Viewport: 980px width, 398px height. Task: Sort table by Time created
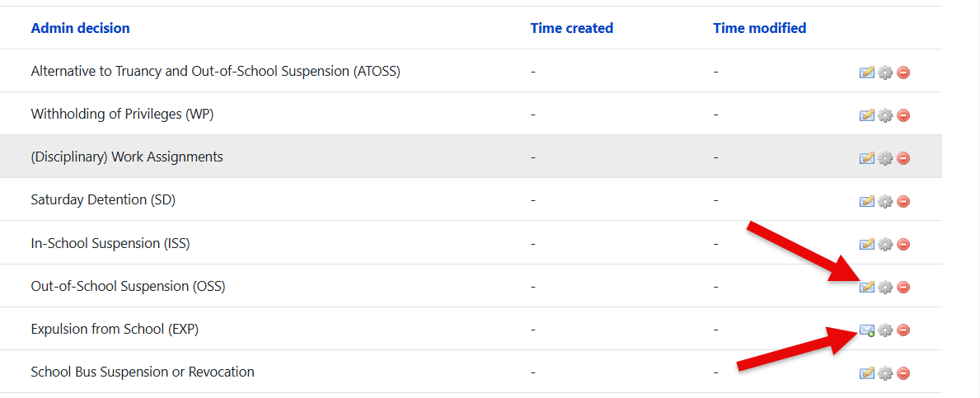(571, 28)
